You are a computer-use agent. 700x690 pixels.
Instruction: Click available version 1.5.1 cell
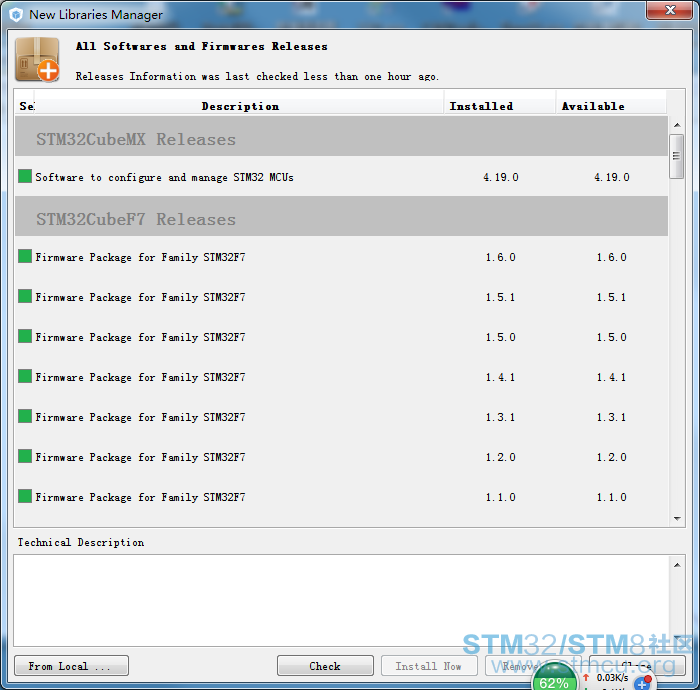click(x=612, y=297)
